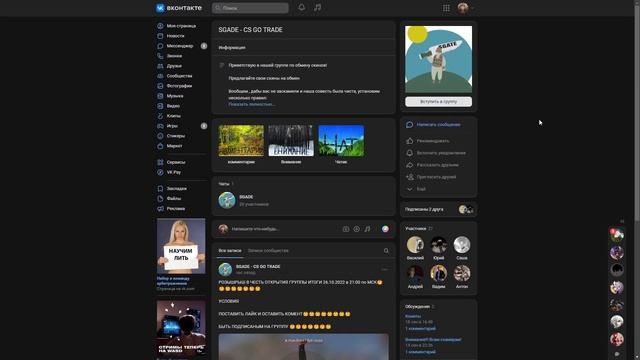Click the search field in top bar
Viewport: 640px width, 360px height.
pos(250,8)
